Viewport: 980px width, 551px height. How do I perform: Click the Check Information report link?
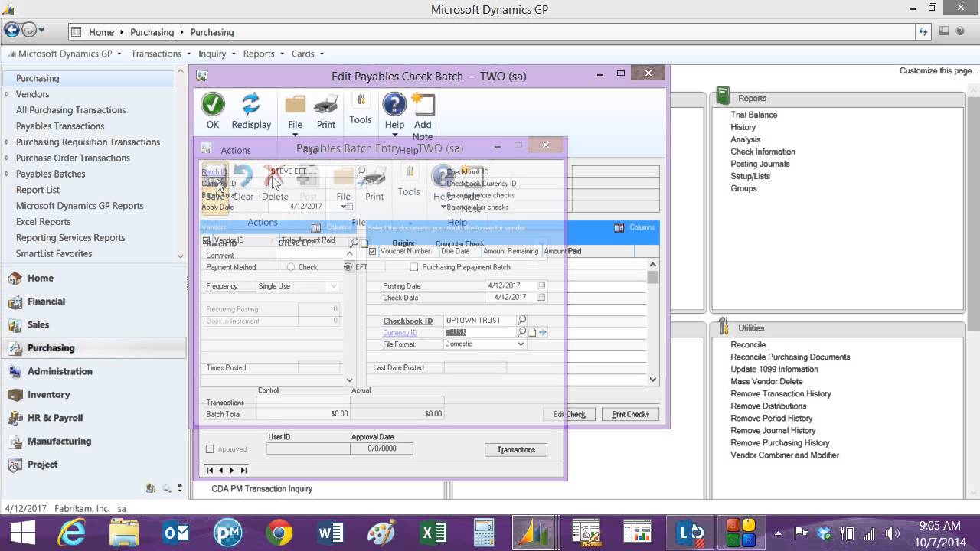763,152
